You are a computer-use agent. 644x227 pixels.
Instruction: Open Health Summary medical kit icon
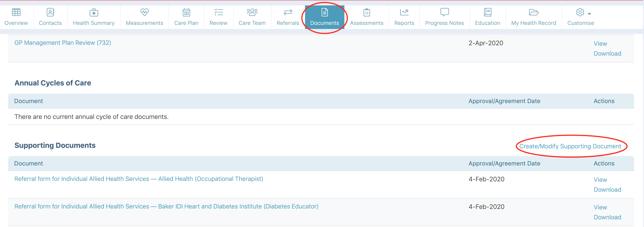(94, 12)
